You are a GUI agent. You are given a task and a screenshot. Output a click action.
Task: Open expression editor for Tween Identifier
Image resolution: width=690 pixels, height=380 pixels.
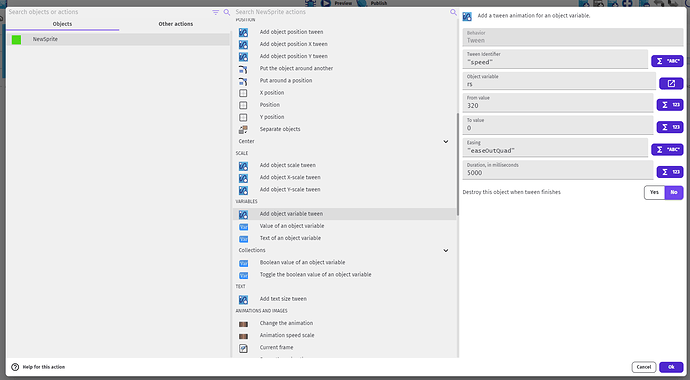click(667, 61)
